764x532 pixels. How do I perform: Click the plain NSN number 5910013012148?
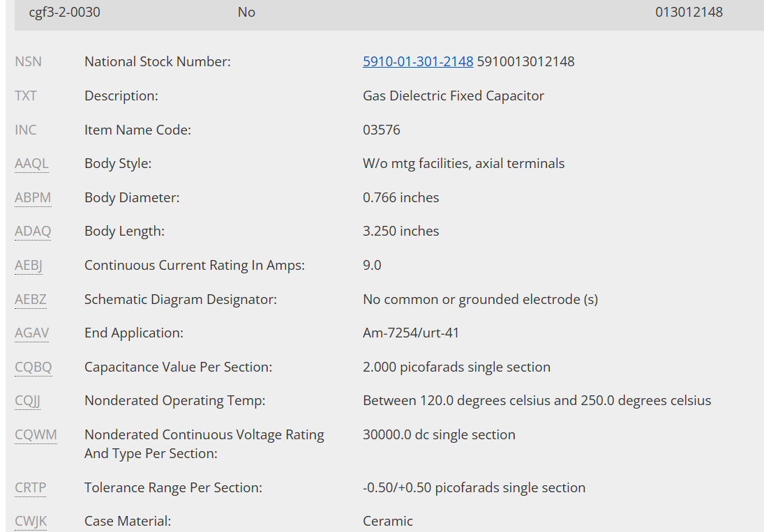(x=525, y=61)
